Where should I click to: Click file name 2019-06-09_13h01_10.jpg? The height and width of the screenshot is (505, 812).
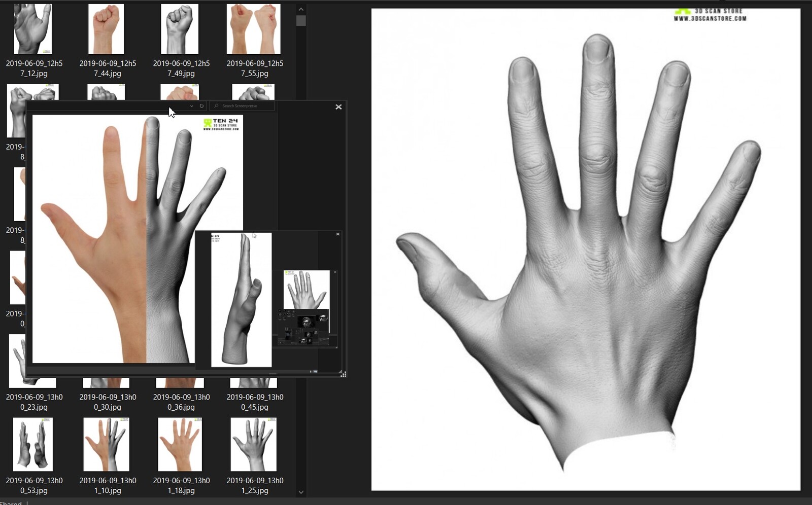[108, 485]
